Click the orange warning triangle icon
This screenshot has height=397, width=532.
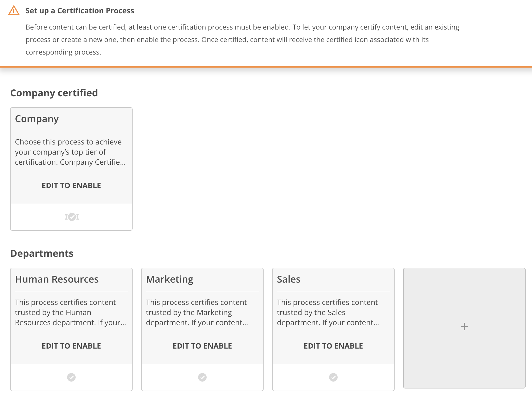pos(14,10)
